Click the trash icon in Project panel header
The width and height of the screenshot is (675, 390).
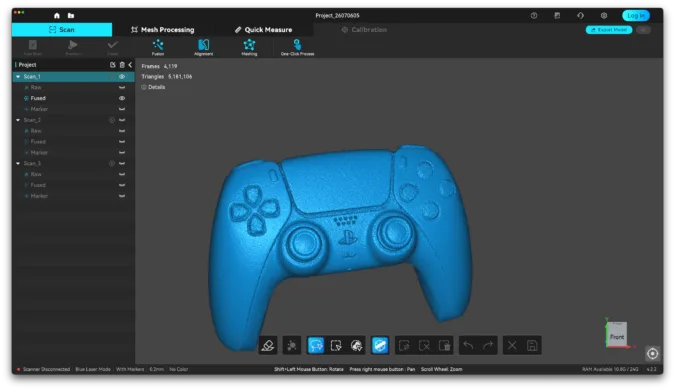pyautogui.click(x=122, y=65)
